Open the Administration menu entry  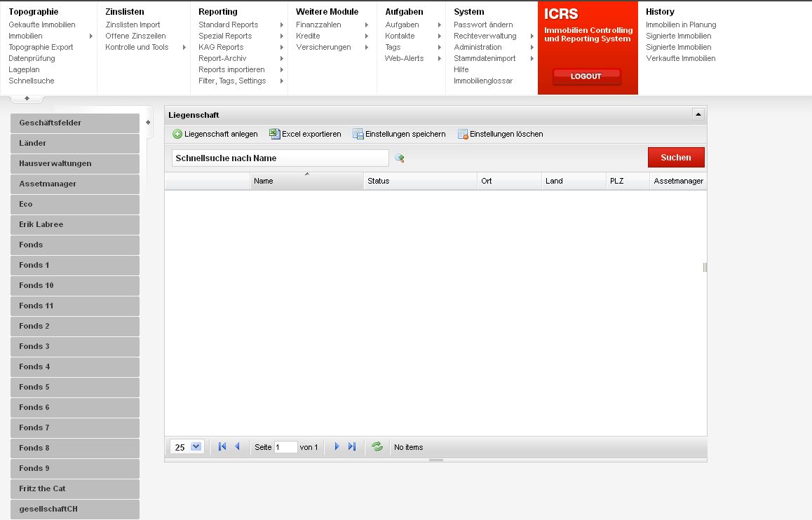point(478,47)
